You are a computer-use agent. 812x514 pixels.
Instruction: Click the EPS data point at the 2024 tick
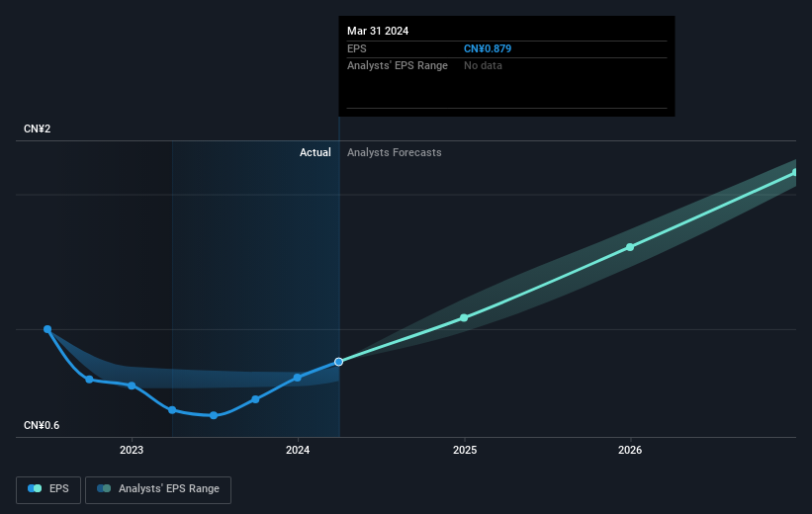coord(298,378)
